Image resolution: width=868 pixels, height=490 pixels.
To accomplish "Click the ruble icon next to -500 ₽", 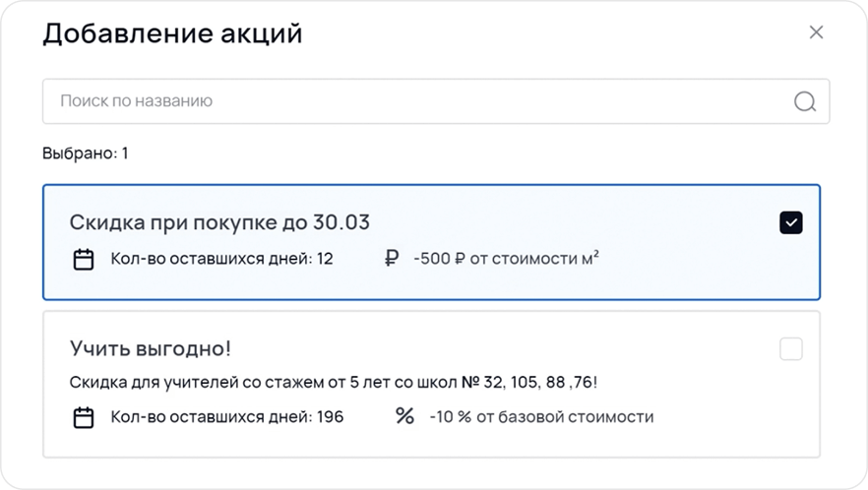I will [x=392, y=259].
